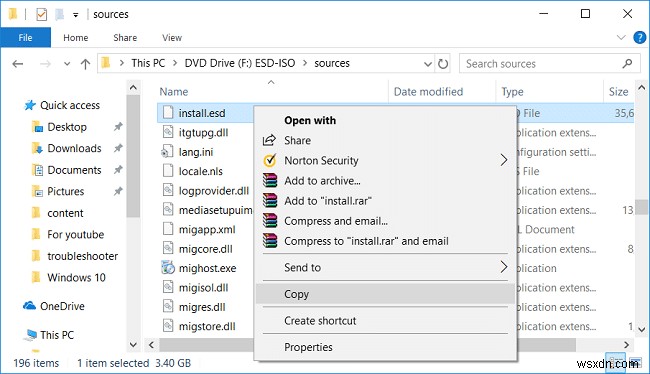Click the Properties icon in quick access toolbar
Image resolution: width=650 pixels, height=374 pixels.
tap(41, 15)
